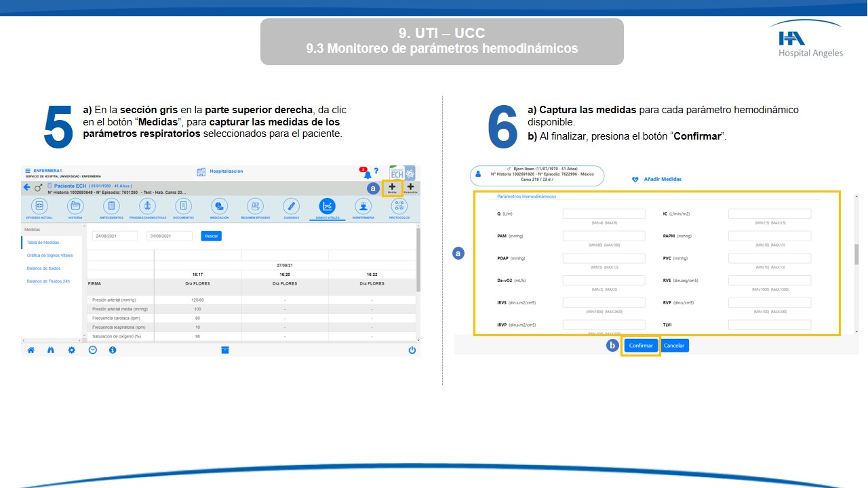
Task: Click the notification bell icon
Action: pyautogui.click(x=367, y=174)
